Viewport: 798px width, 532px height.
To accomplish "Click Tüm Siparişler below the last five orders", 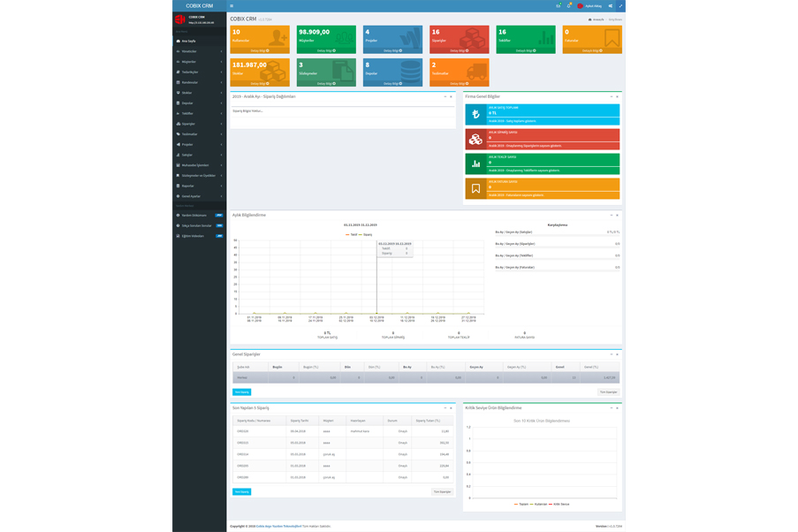I will [x=442, y=491].
